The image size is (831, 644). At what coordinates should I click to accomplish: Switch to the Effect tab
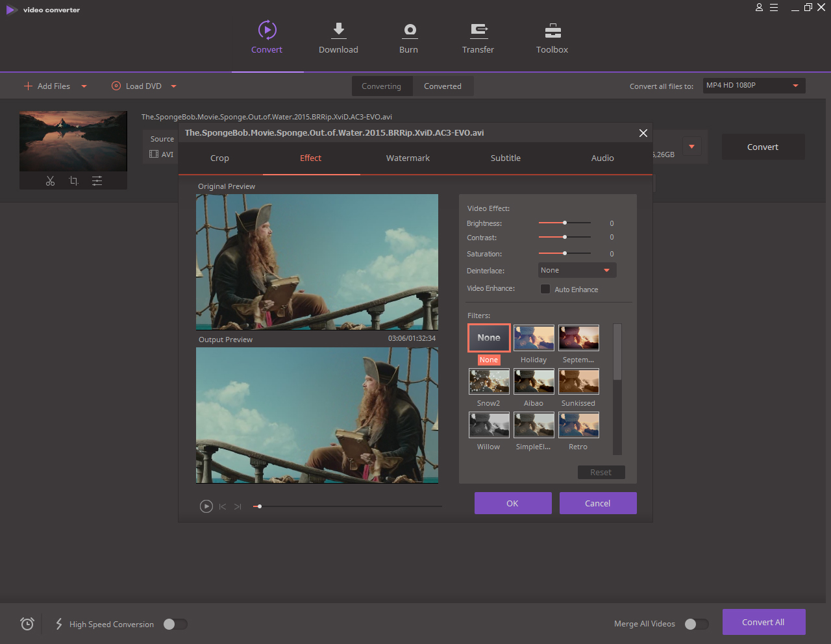311,158
